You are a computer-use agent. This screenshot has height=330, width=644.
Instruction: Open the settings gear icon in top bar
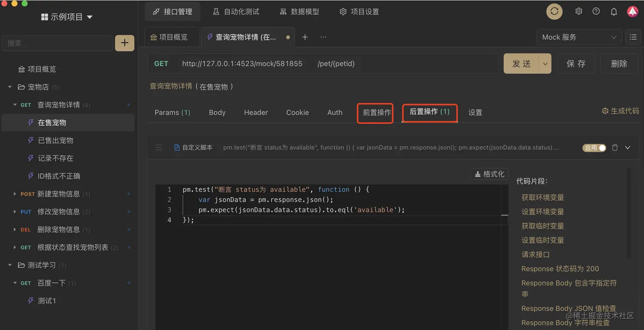pyautogui.click(x=578, y=12)
